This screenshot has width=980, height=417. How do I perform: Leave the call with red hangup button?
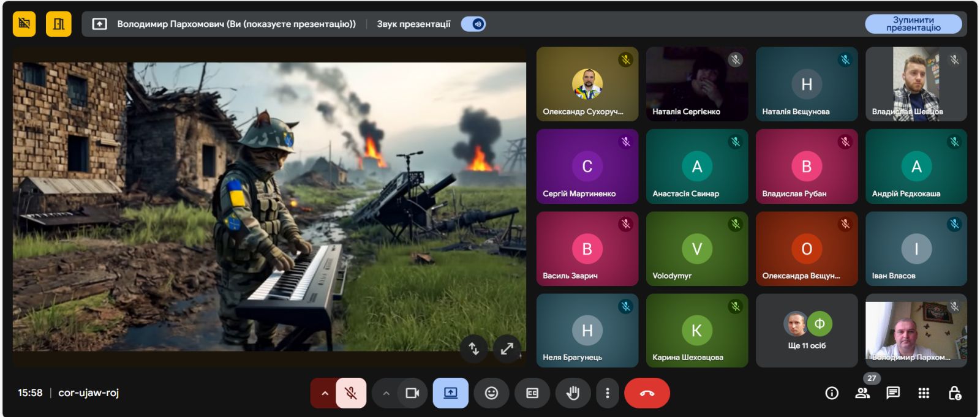tap(647, 393)
